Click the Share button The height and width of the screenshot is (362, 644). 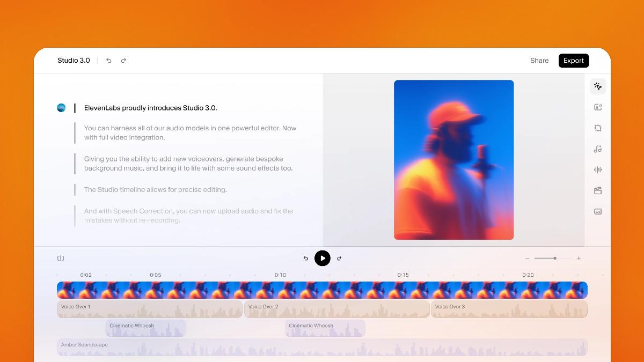pos(539,61)
